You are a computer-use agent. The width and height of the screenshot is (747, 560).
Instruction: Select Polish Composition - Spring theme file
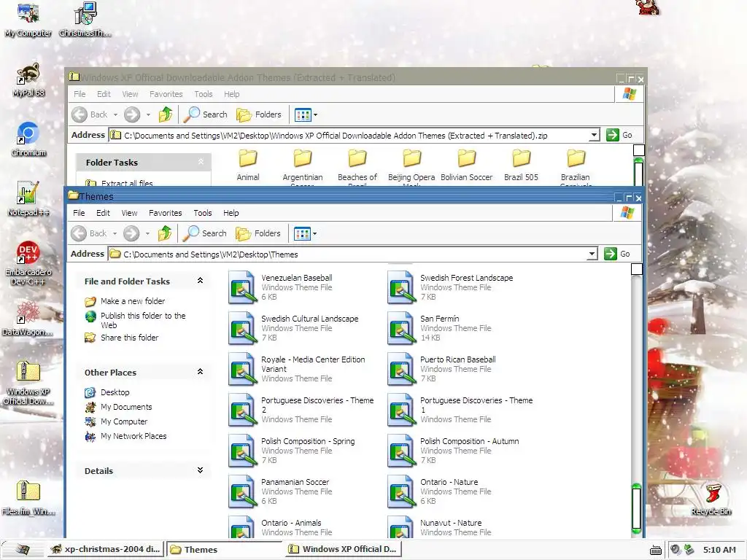click(x=292, y=451)
